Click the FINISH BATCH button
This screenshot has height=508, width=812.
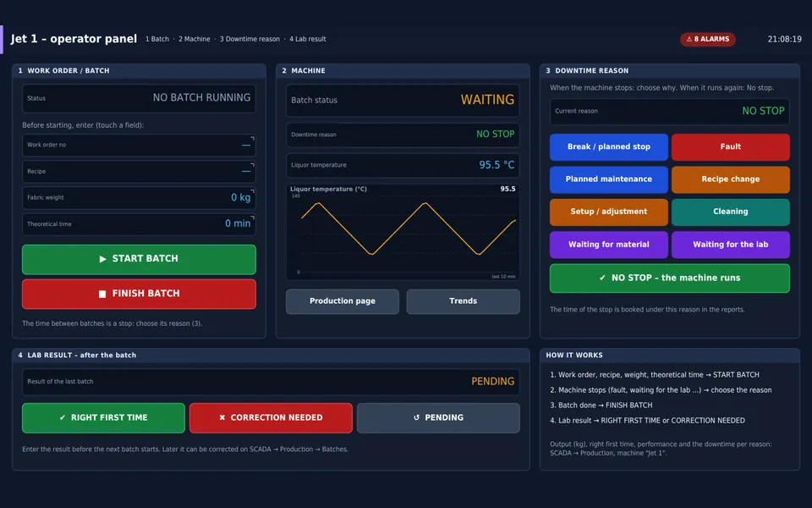[139, 294]
